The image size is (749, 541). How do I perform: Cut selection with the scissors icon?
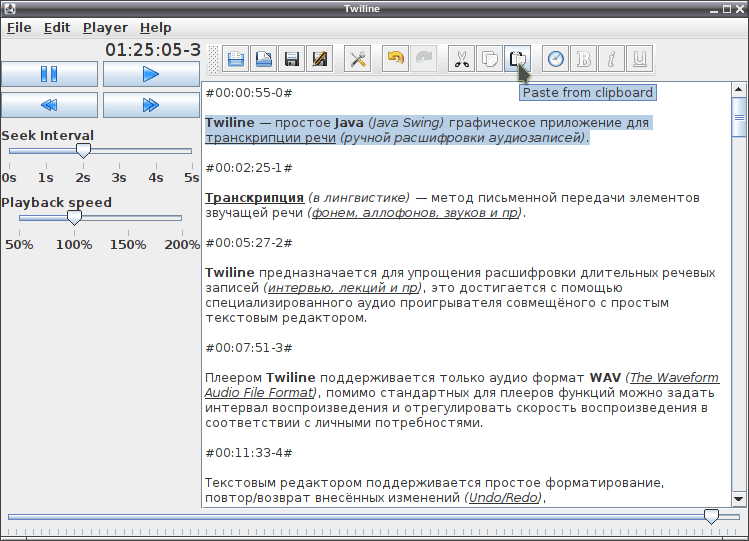point(461,59)
